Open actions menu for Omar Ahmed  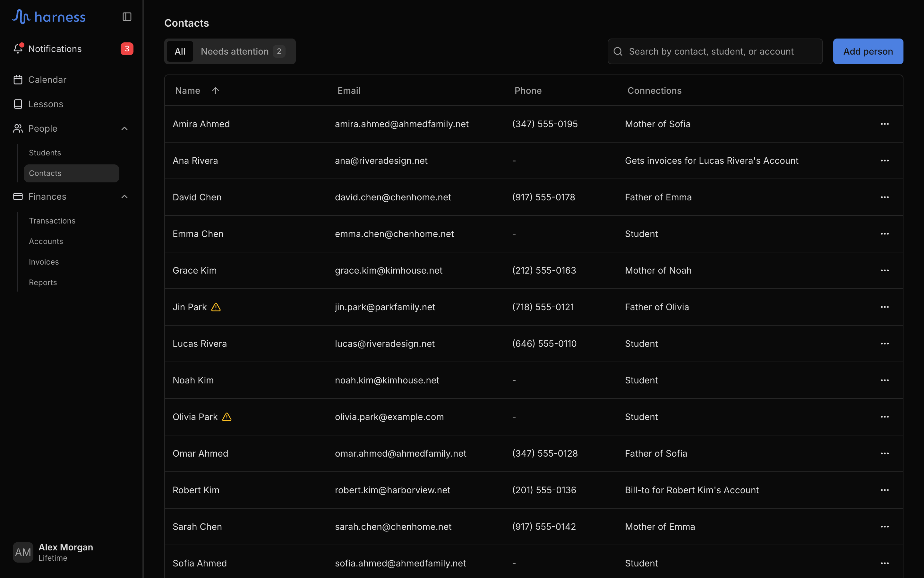coord(885,453)
